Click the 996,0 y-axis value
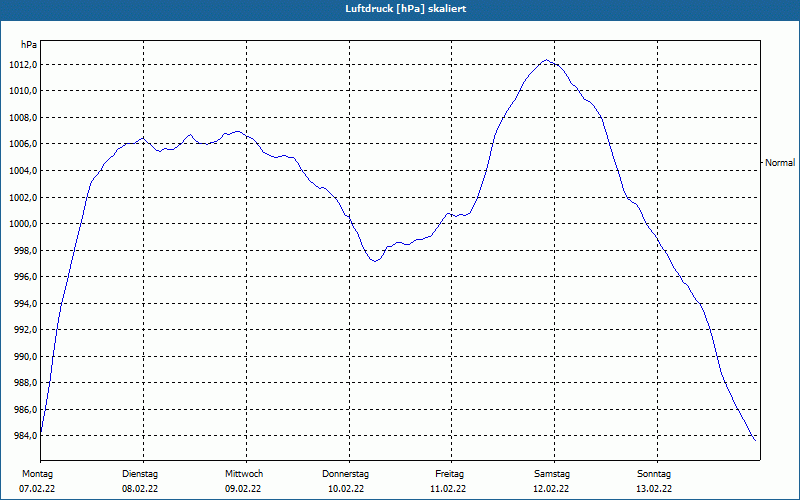 [x=25, y=277]
